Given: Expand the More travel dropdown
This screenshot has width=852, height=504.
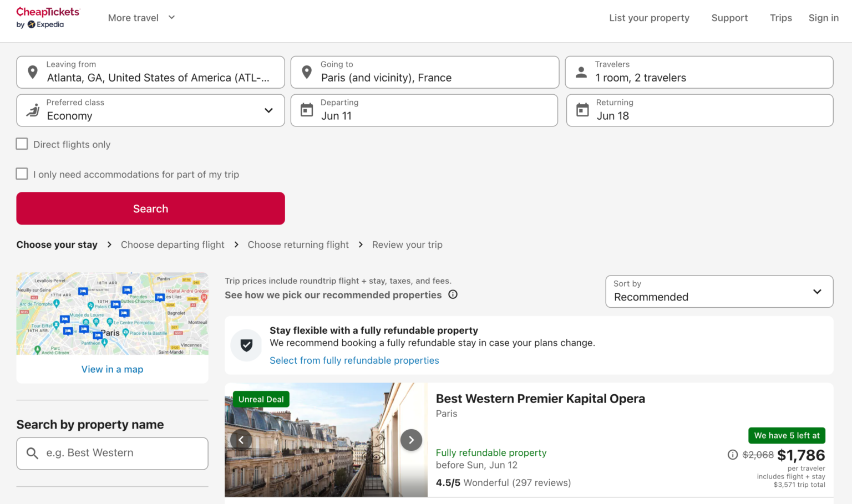Looking at the screenshot, I should coord(141,17).
